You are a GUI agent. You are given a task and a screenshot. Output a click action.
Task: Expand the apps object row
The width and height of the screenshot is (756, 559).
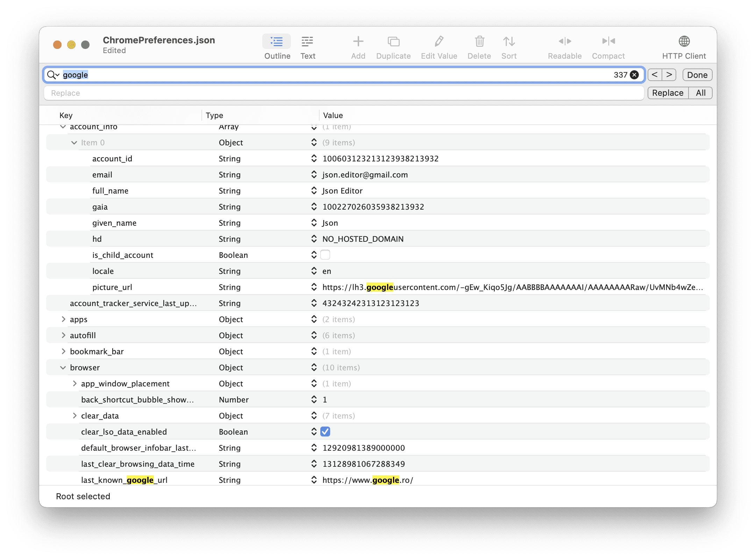[x=63, y=319]
